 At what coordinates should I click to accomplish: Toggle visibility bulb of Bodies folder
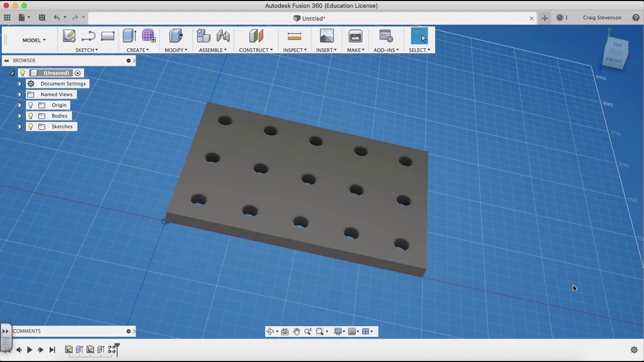31,116
